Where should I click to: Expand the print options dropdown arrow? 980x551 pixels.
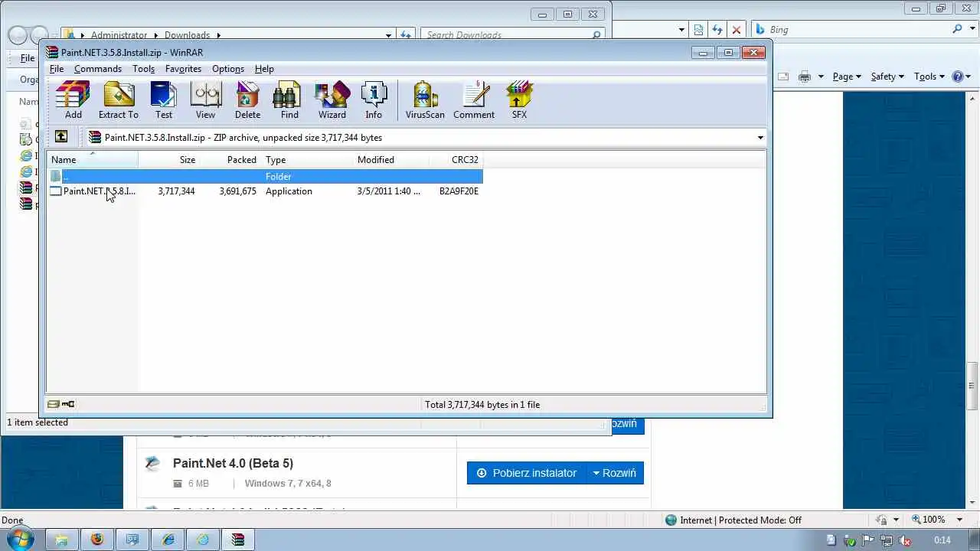click(821, 77)
